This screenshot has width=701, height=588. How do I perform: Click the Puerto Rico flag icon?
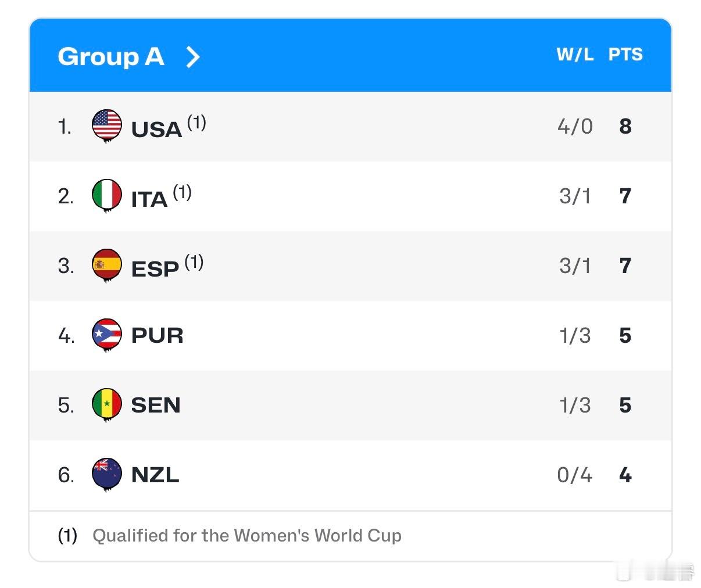107,335
